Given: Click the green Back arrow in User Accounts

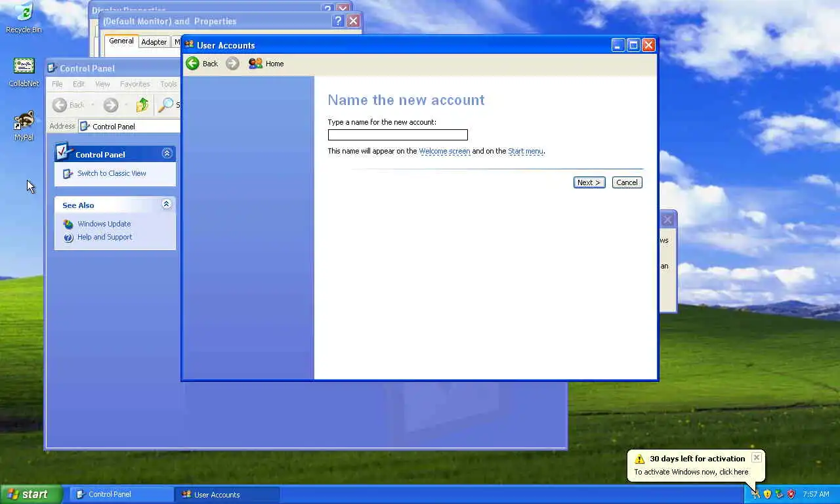Looking at the screenshot, I should 192,63.
